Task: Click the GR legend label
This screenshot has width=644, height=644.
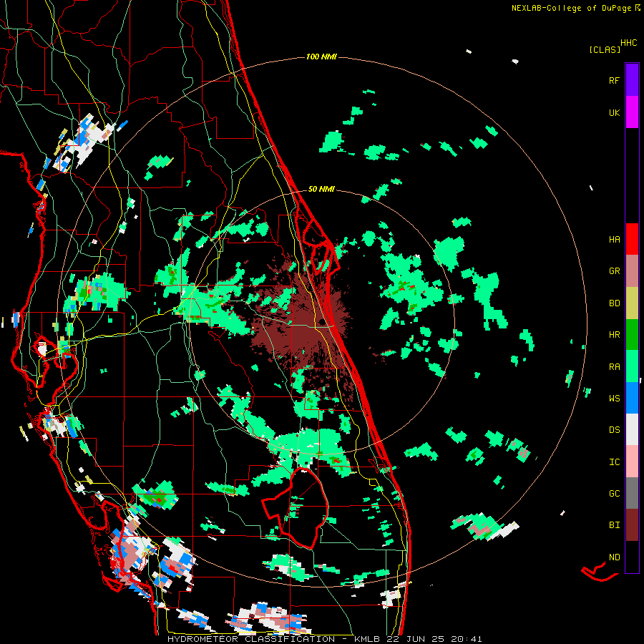Action: pyautogui.click(x=614, y=271)
